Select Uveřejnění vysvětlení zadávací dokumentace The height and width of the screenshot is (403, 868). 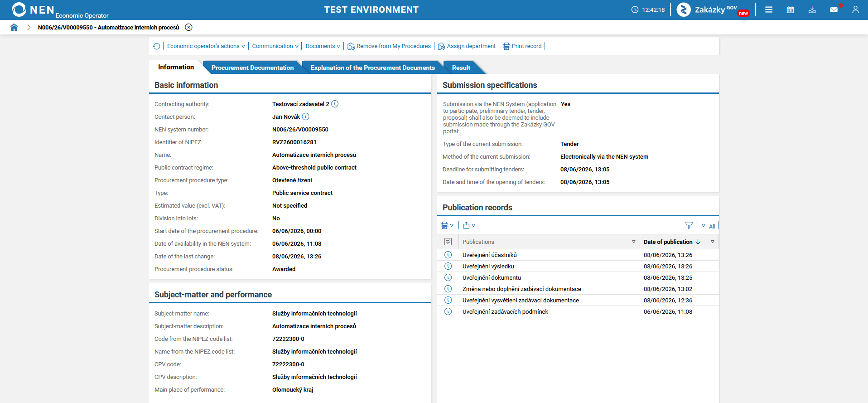(x=521, y=301)
